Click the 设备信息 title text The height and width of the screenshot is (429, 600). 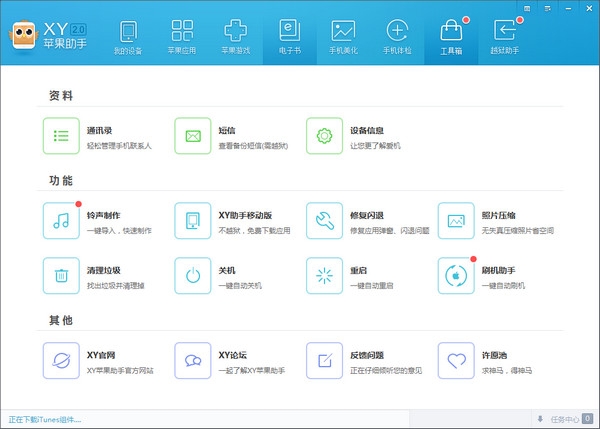click(367, 130)
